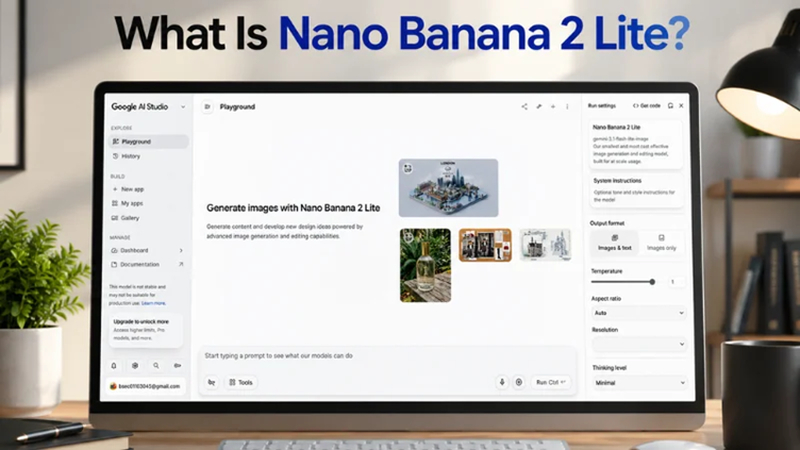Screen dimensions: 800x450
Task: Open the London 3D city thumbnail
Action: [448, 188]
